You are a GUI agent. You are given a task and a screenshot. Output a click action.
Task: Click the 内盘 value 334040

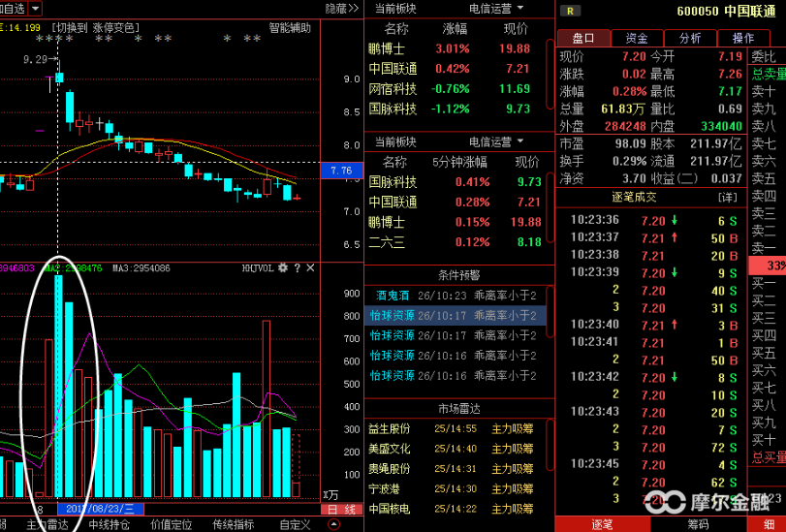[721, 126]
